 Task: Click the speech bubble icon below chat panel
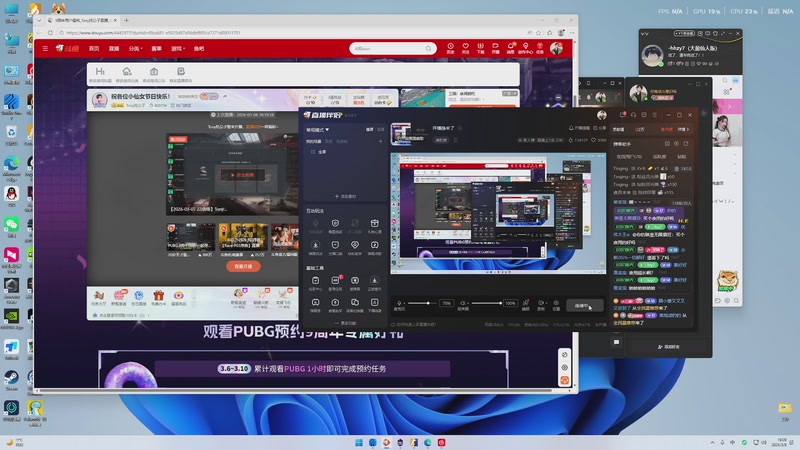[x=616, y=342]
